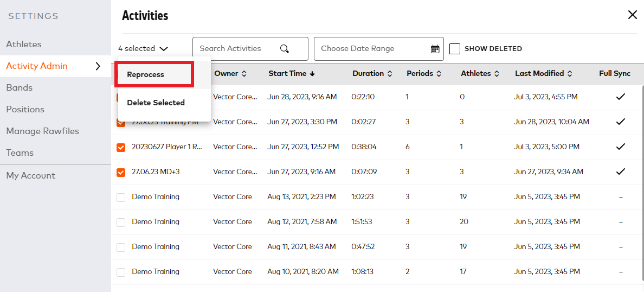Click last modified Jun 28, 2023, 10:04 AM

click(552, 122)
